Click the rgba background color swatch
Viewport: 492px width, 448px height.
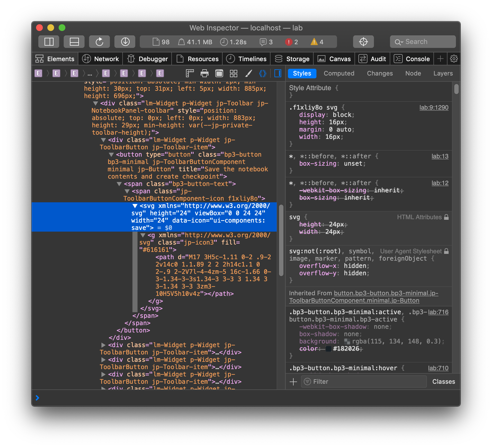tap(347, 341)
